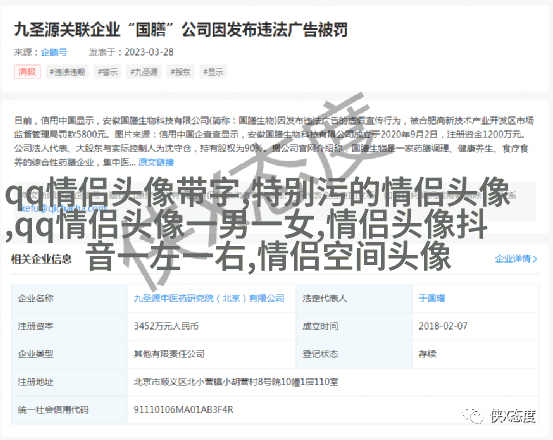Select the 成立时间 label cell
The width and height of the screenshot is (553, 440).
point(354,326)
